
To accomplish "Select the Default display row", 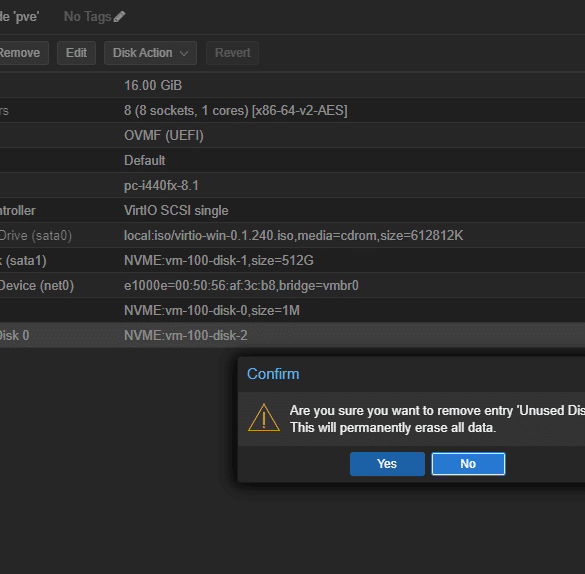I will click(292, 160).
